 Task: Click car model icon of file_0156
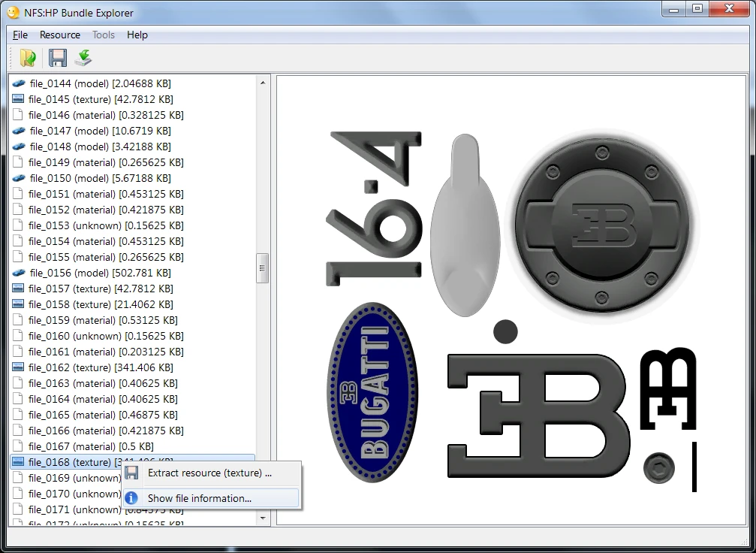(18, 273)
